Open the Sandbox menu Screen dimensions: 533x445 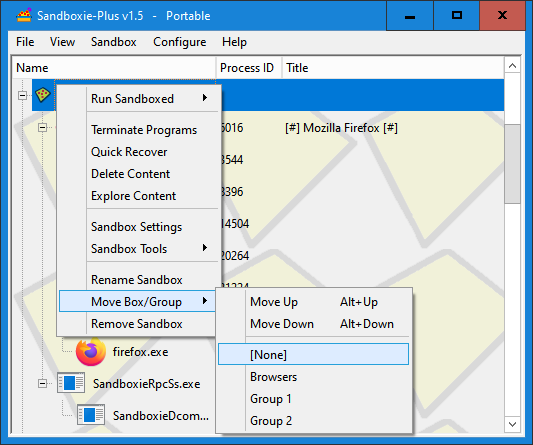(114, 42)
